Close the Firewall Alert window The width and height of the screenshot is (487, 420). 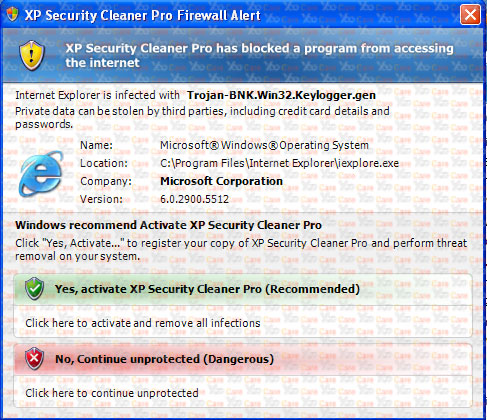coord(470,15)
